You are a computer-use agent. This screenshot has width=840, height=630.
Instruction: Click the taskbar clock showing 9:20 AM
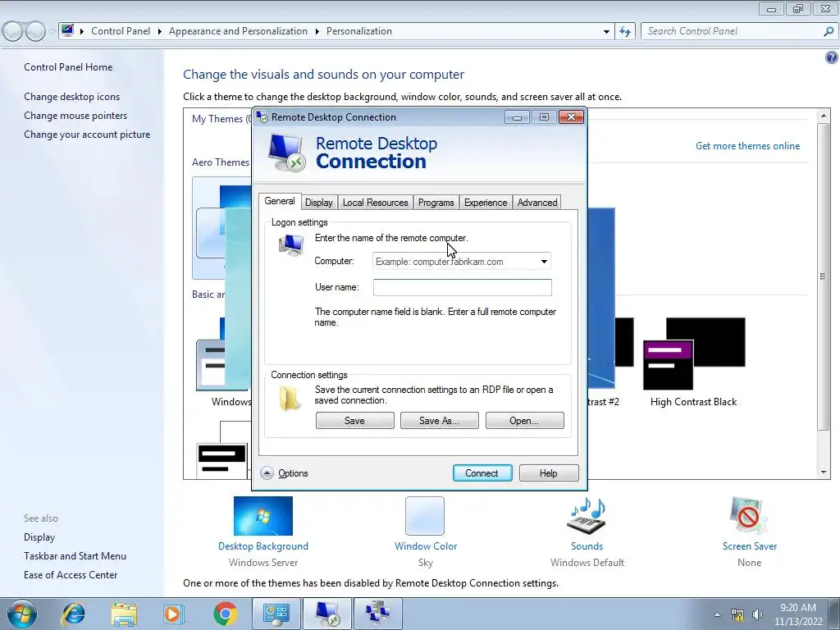click(797, 614)
